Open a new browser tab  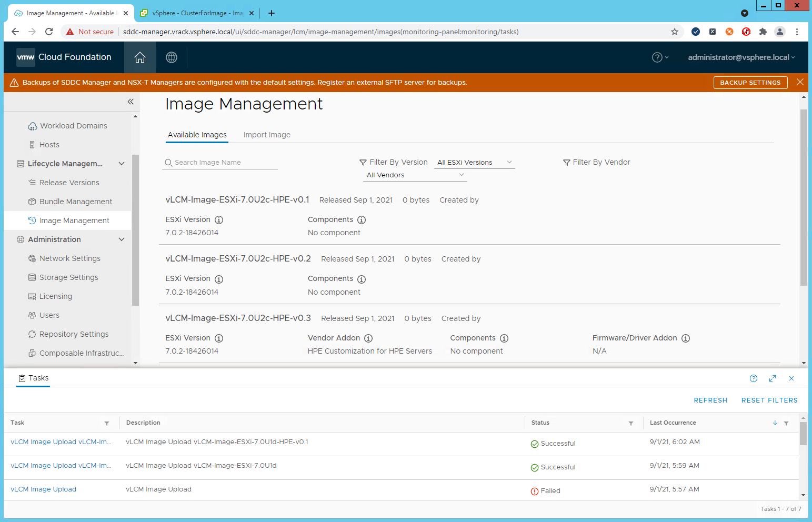click(x=272, y=13)
